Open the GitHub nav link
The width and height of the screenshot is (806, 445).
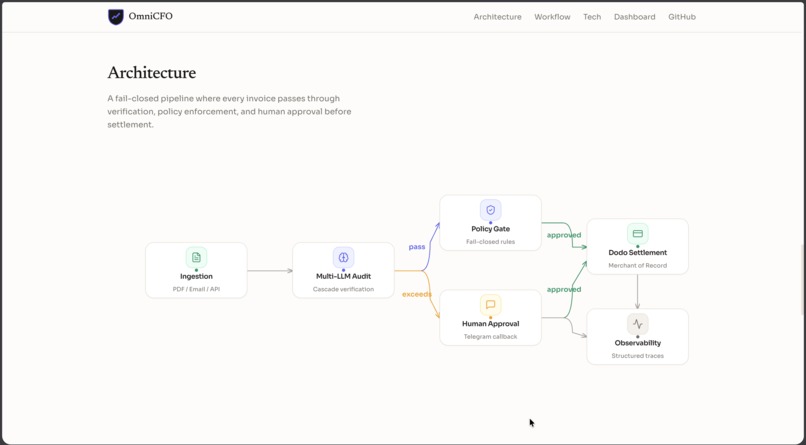click(682, 17)
